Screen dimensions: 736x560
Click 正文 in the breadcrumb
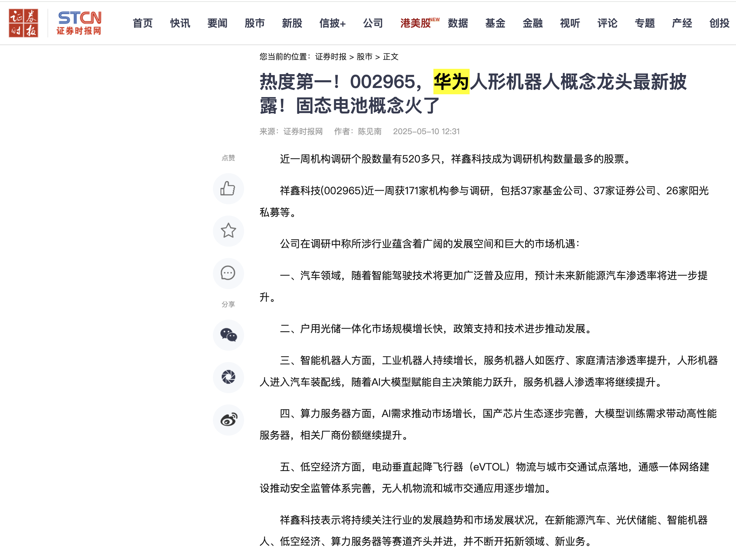tap(391, 57)
